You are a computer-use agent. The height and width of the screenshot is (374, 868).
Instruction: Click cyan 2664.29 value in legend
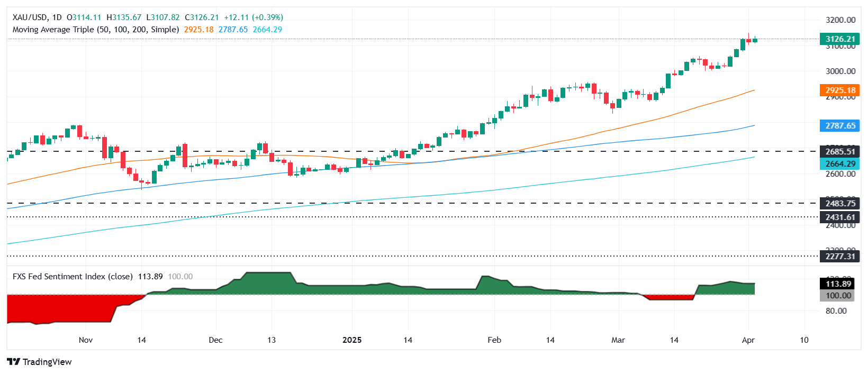coord(267,30)
